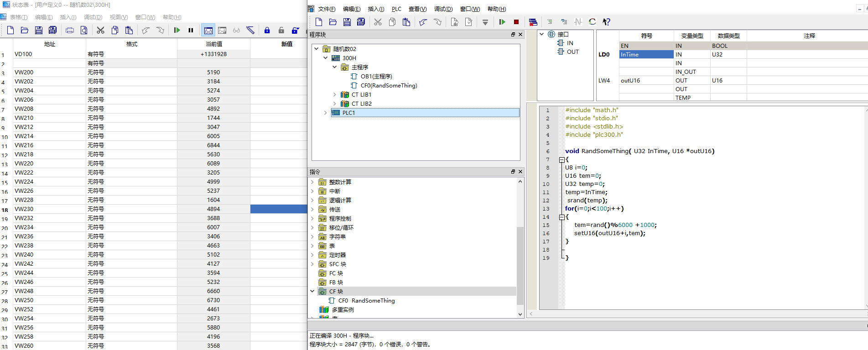Viewport: 868px width, 350px height.
Task: Select CF0 RandSomeThing in instruction list
Action: (366, 301)
